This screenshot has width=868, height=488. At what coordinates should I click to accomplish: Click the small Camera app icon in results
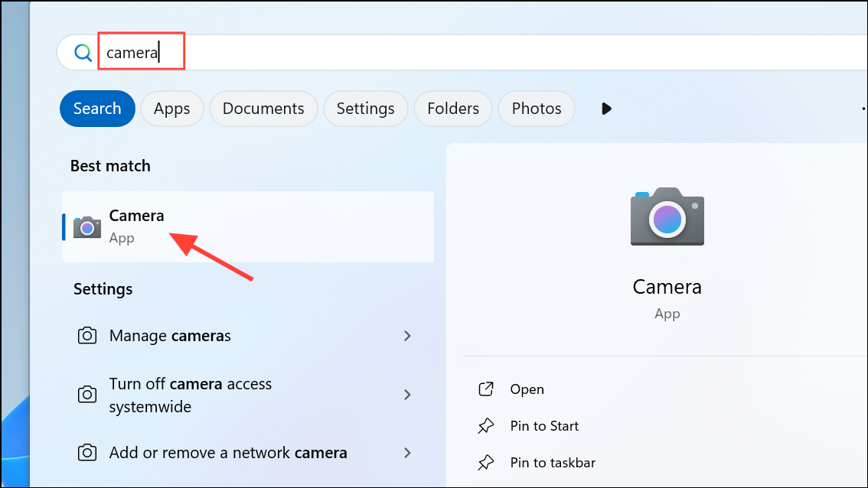87,227
